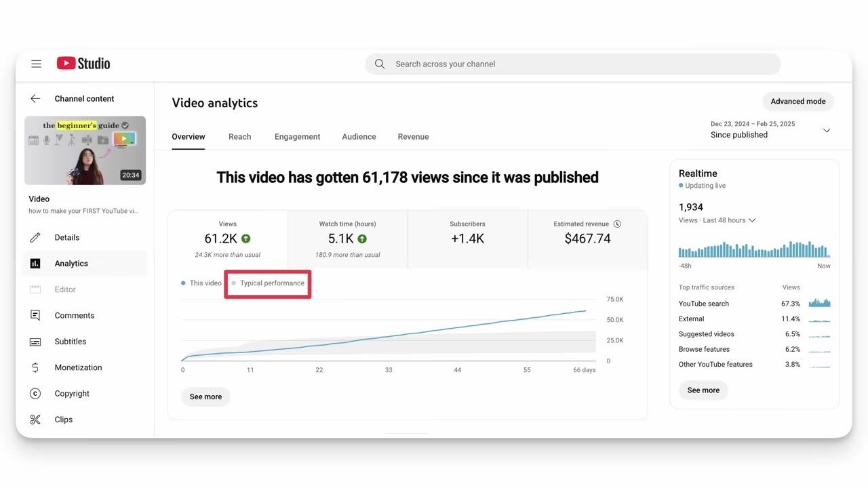Screen dimensions: 868x488
Task: Go back using Channel content arrow
Action: (x=35, y=99)
